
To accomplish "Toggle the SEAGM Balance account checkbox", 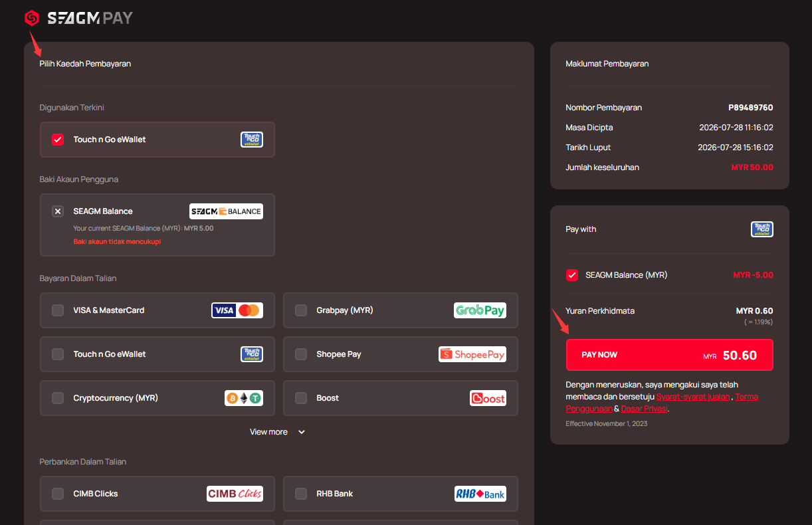I will [x=58, y=211].
